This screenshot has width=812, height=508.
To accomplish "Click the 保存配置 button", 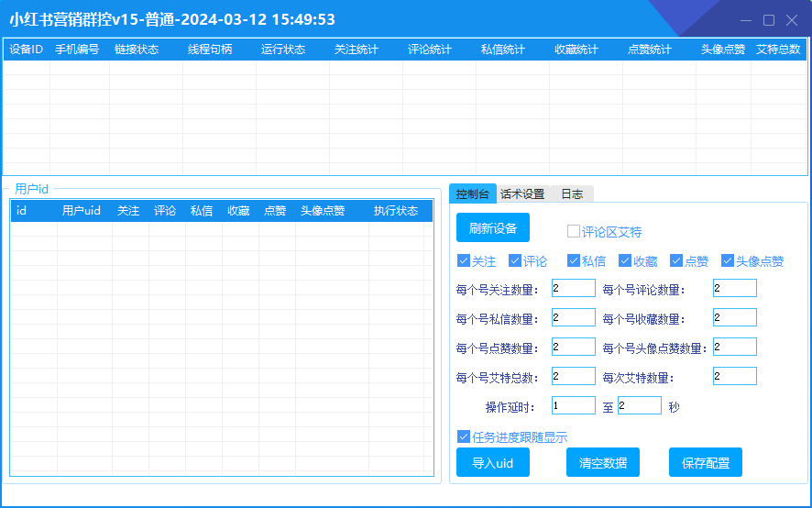I will point(706,463).
